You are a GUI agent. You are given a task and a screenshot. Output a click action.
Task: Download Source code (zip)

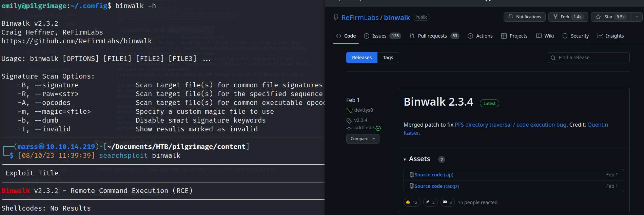[434, 175]
